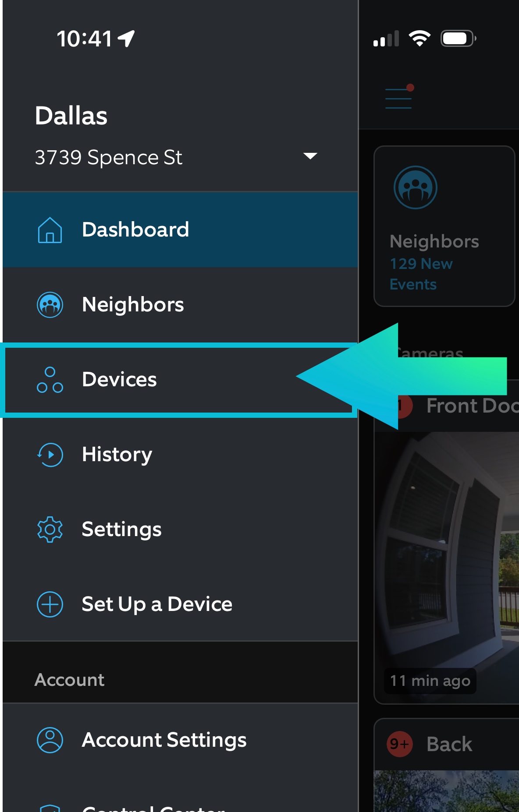Open the Account Settings profile icon
The height and width of the screenshot is (812, 519).
[x=50, y=740]
